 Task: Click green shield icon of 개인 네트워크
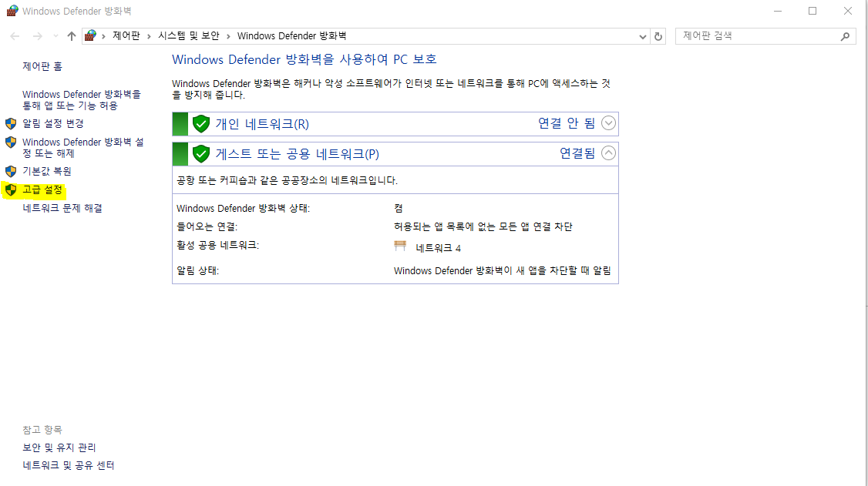[201, 124]
